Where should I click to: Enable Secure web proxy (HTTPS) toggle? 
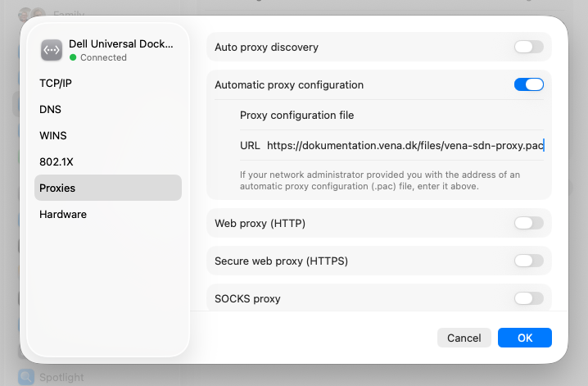529,261
